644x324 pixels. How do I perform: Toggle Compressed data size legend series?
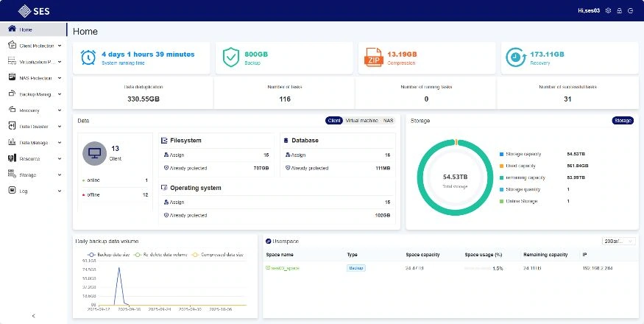[x=217, y=255]
